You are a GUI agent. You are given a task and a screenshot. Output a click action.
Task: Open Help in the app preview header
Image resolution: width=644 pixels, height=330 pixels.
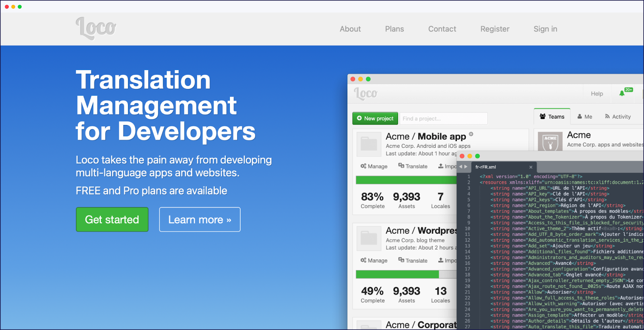(x=597, y=94)
